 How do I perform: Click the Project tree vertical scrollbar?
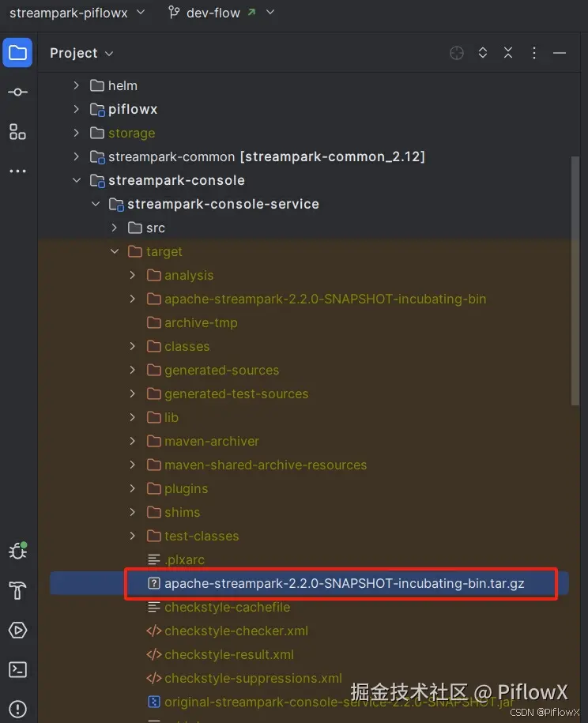pos(575,281)
